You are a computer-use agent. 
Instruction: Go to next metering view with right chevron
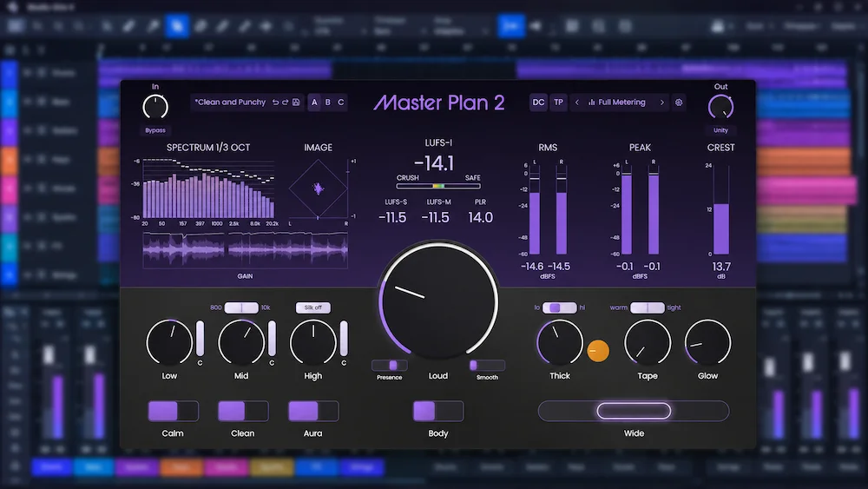662,102
